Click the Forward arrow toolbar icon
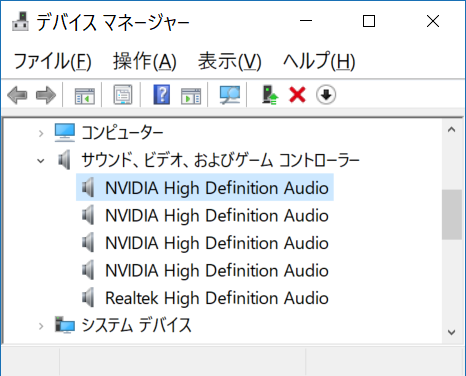The width and height of the screenshot is (466, 376). 46,95
